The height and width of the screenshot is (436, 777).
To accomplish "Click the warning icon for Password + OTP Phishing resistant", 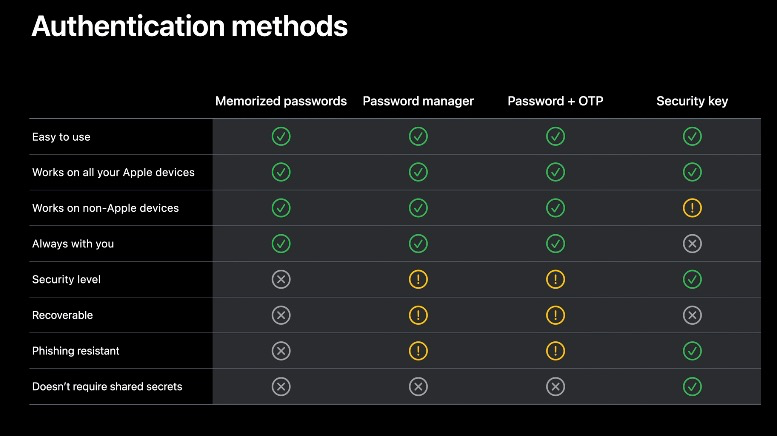I will (x=555, y=351).
